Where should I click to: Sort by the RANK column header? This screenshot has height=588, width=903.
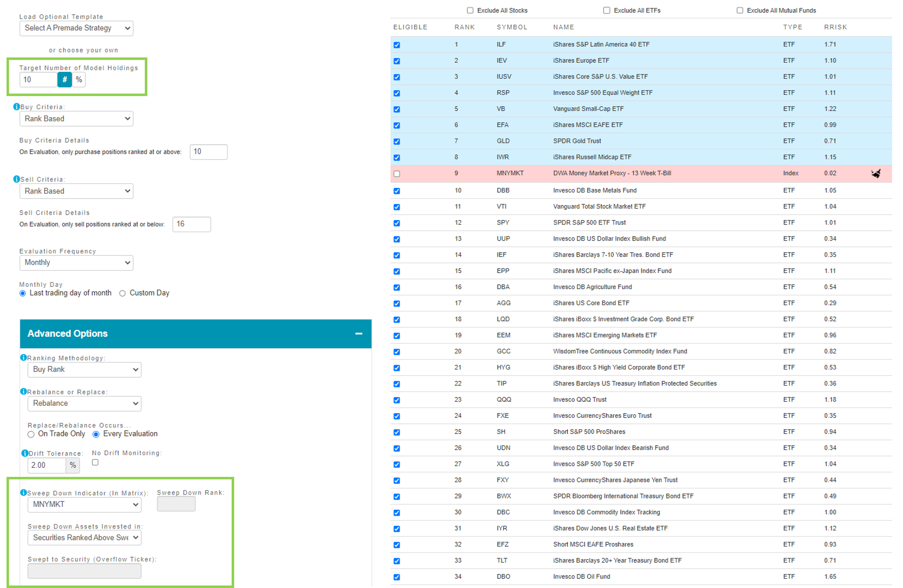click(x=464, y=27)
